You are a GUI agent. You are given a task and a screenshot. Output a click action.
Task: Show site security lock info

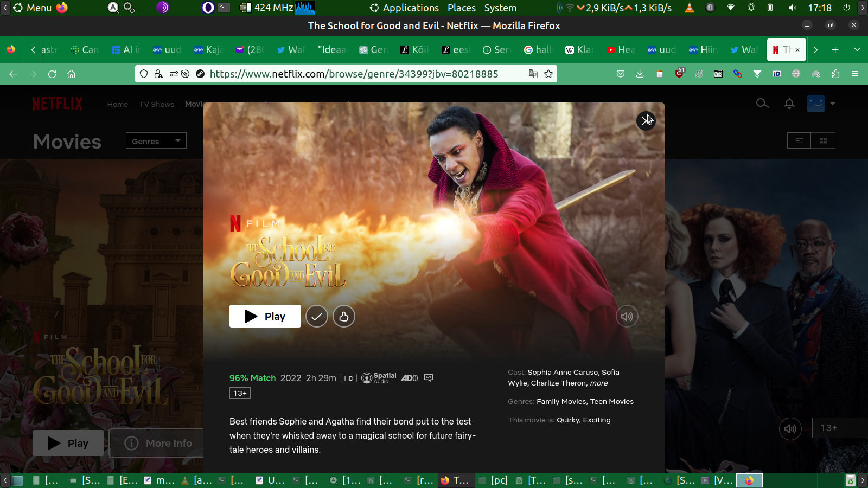point(158,74)
